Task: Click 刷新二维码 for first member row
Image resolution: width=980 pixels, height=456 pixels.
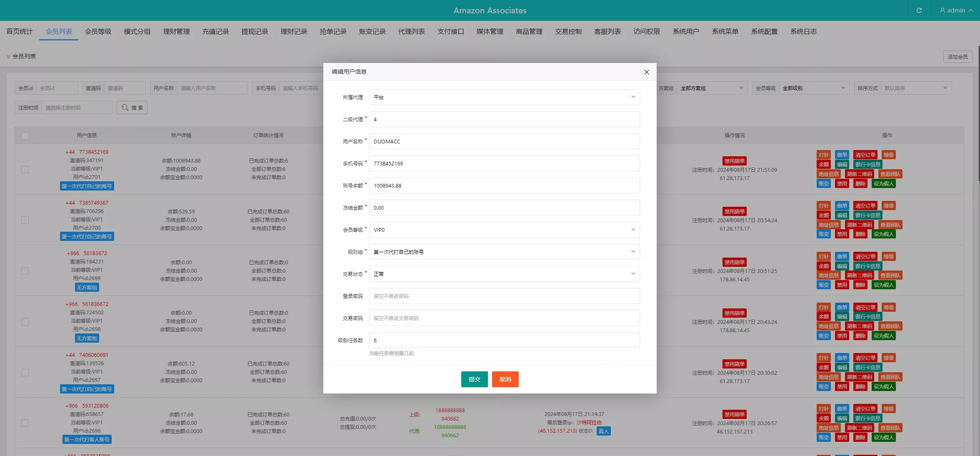Action: tap(859, 174)
